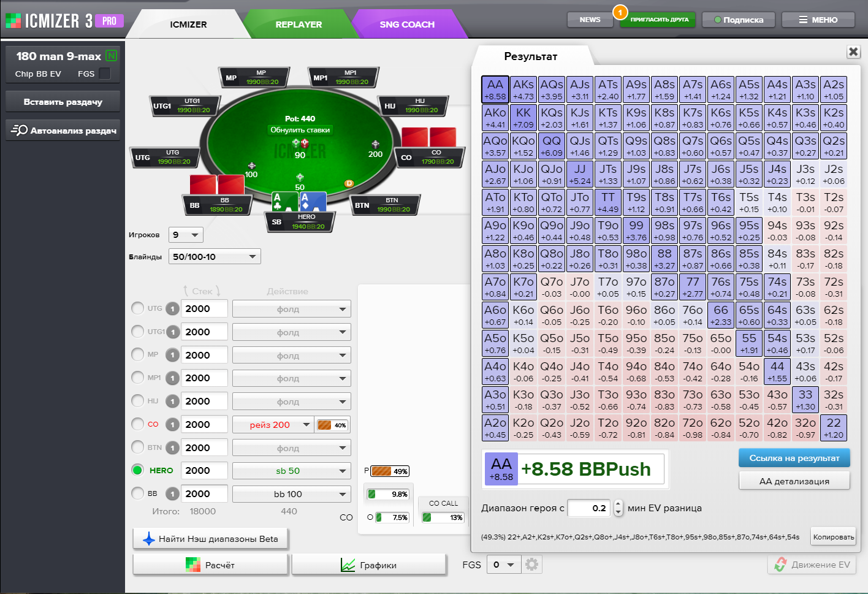
Task: Select the UTG radio button as hero
Action: [x=137, y=308]
